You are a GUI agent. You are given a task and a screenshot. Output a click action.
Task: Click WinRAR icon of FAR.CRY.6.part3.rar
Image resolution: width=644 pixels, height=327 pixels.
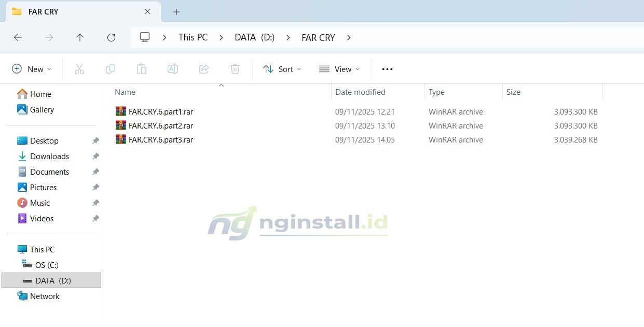(121, 139)
